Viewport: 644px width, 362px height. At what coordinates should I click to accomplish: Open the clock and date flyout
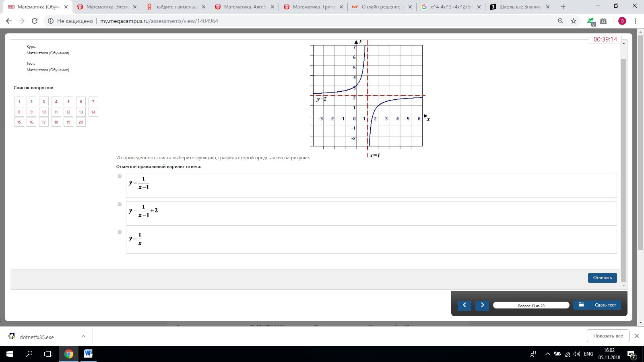tap(609, 354)
